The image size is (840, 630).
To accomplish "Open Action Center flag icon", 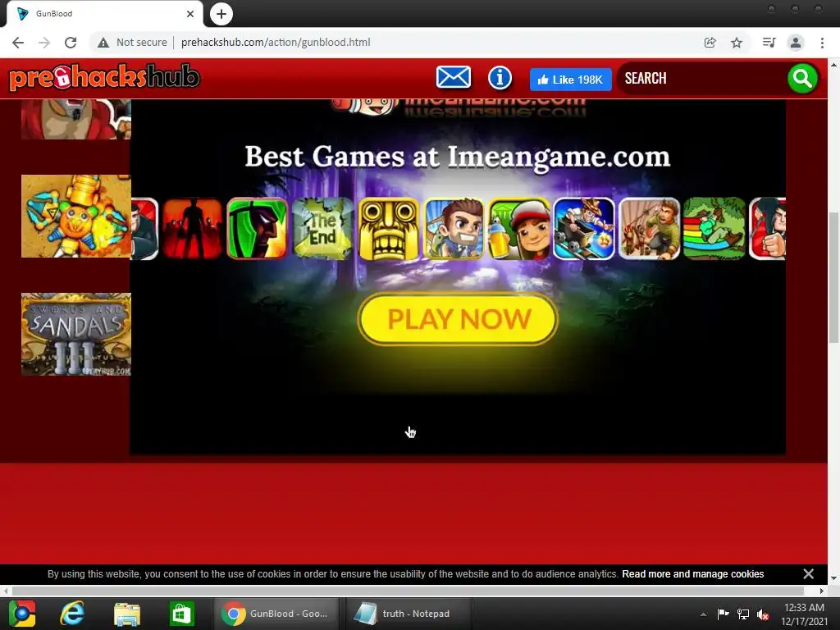I will pyautogui.click(x=723, y=614).
